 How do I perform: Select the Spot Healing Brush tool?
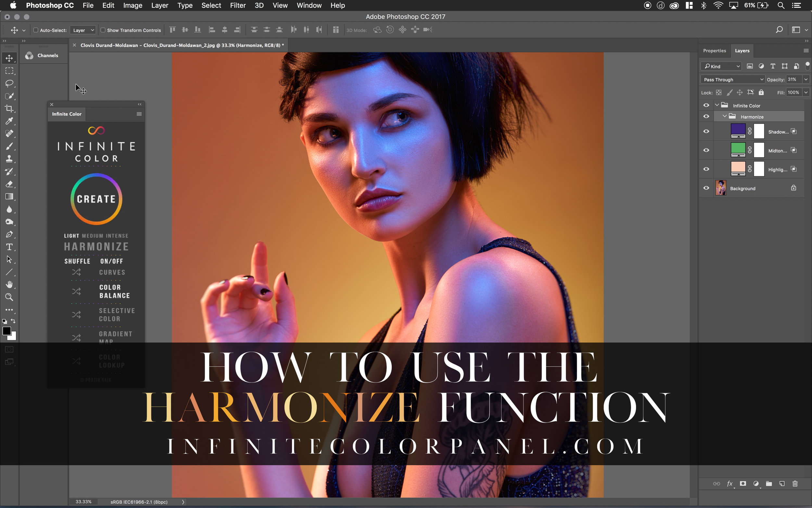pyautogui.click(x=9, y=134)
